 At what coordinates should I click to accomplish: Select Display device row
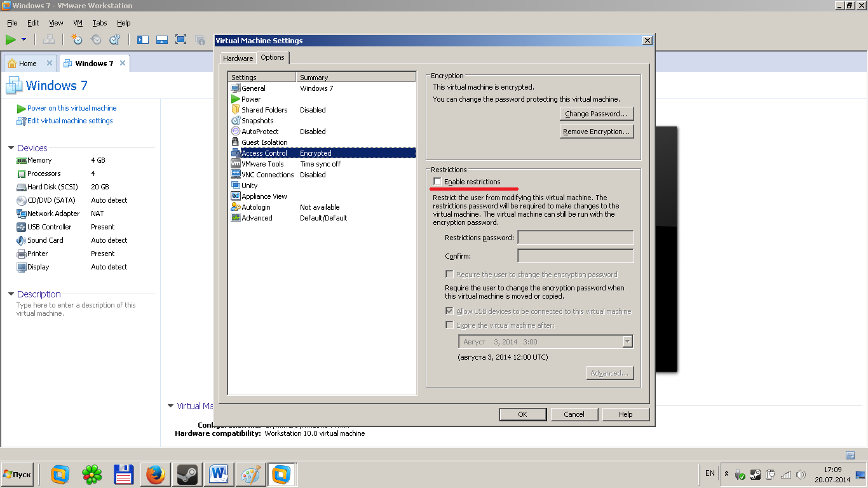(38, 267)
